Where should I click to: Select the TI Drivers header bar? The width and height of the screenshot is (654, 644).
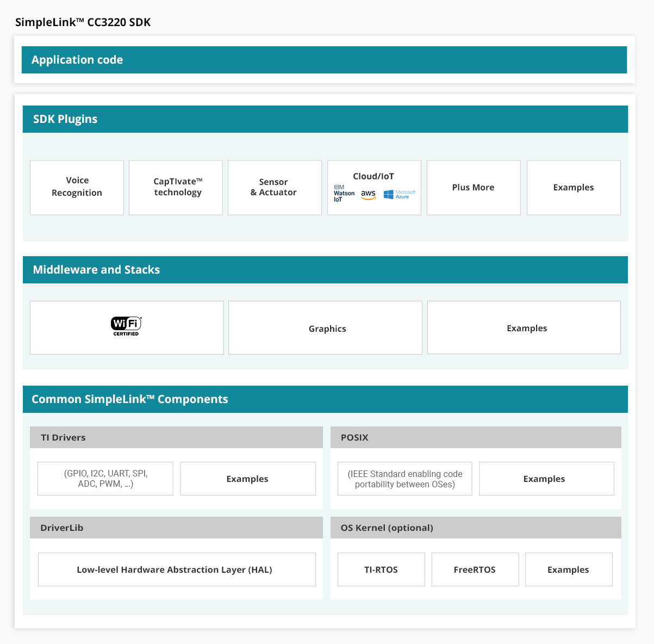(x=176, y=437)
